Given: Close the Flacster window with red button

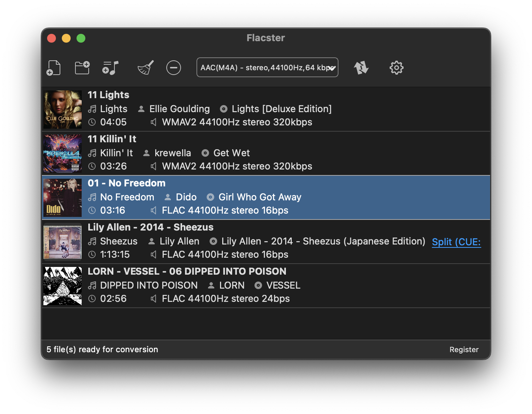Looking at the screenshot, I should (x=52, y=38).
